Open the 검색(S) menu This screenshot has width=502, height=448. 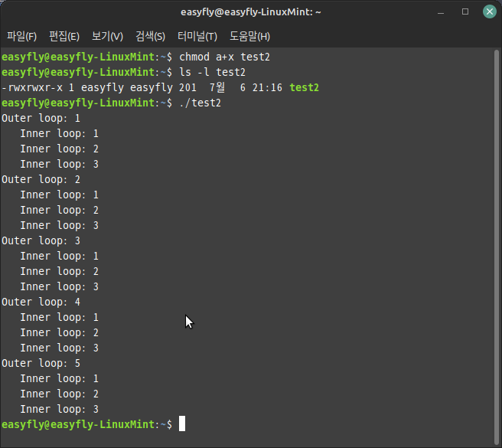[150, 36]
